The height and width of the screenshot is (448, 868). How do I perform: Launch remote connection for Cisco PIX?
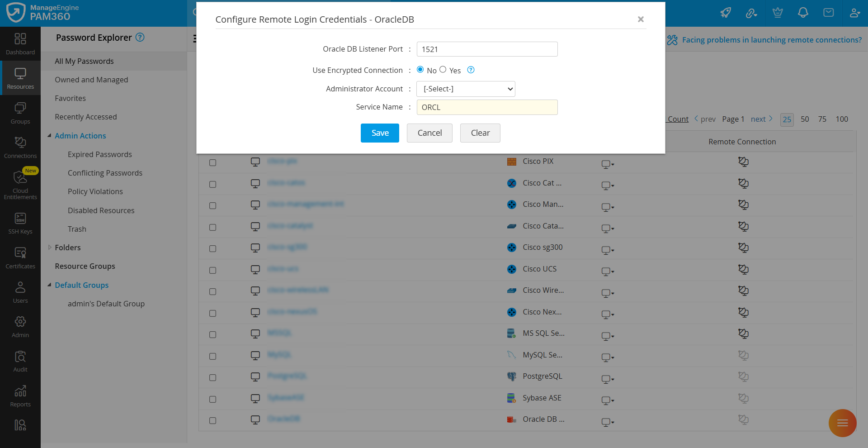(x=743, y=162)
